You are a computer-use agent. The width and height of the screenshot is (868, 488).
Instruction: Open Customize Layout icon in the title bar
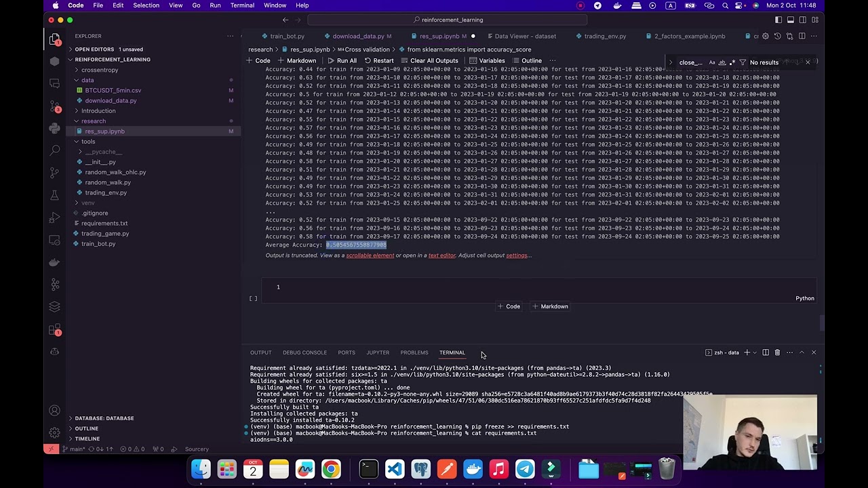click(x=814, y=20)
